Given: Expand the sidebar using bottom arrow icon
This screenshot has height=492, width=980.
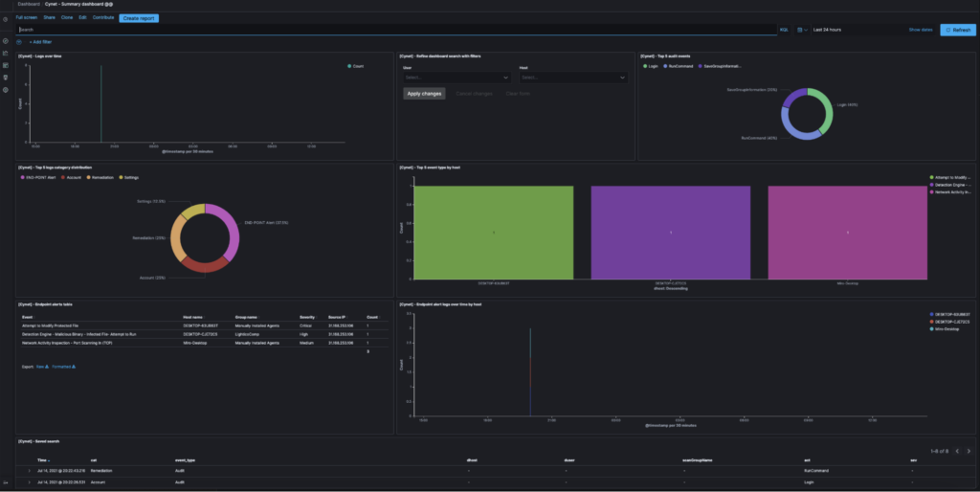Looking at the screenshot, I should [x=6, y=482].
